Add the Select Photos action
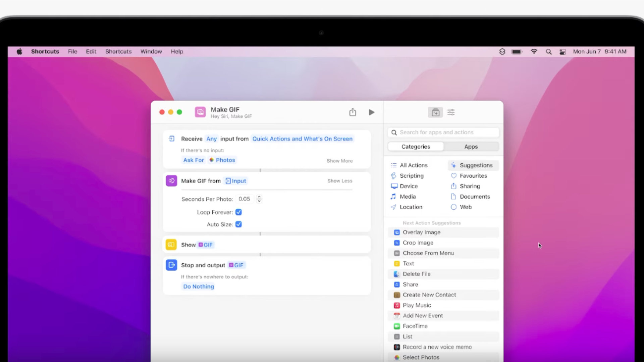The width and height of the screenshot is (644, 362). pyautogui.click(x=443, y=357)
